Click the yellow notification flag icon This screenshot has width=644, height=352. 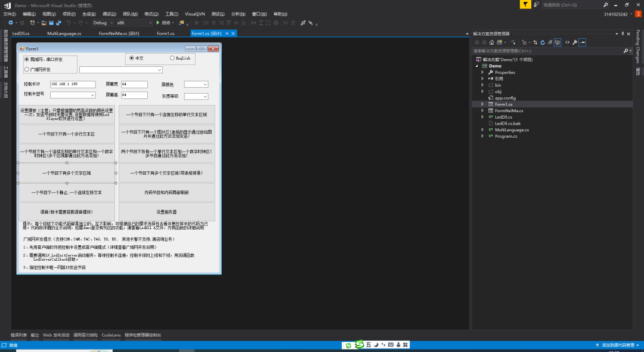point(524,4)
